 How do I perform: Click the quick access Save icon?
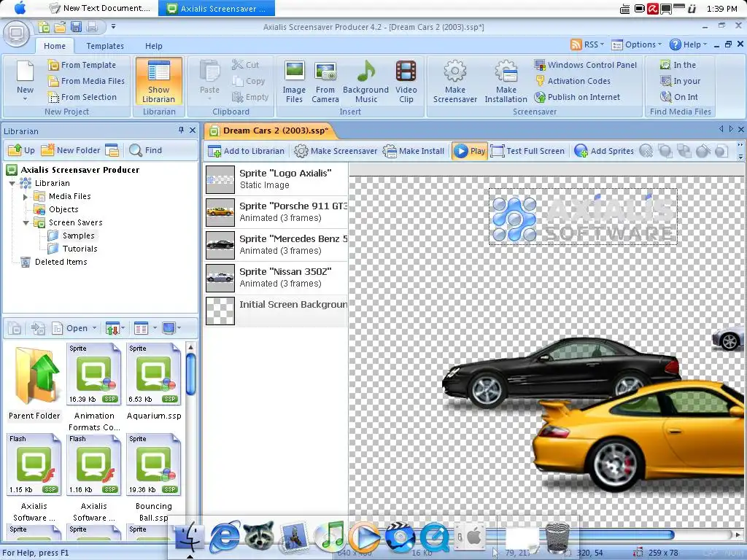(76, 27)
